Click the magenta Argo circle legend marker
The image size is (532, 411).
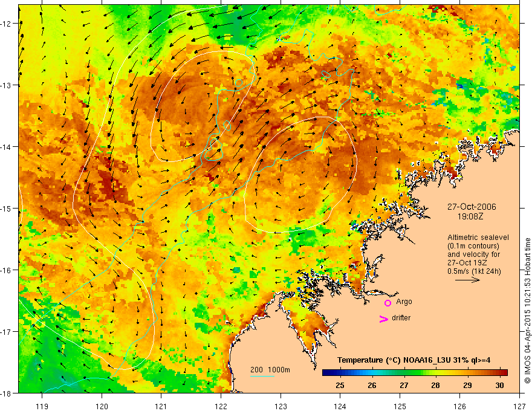click(388, 302)
